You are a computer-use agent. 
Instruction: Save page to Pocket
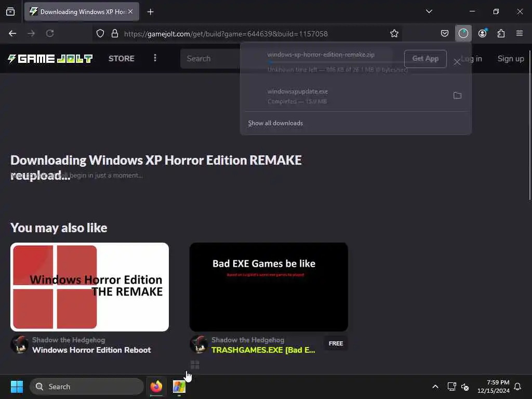[445, 33]
